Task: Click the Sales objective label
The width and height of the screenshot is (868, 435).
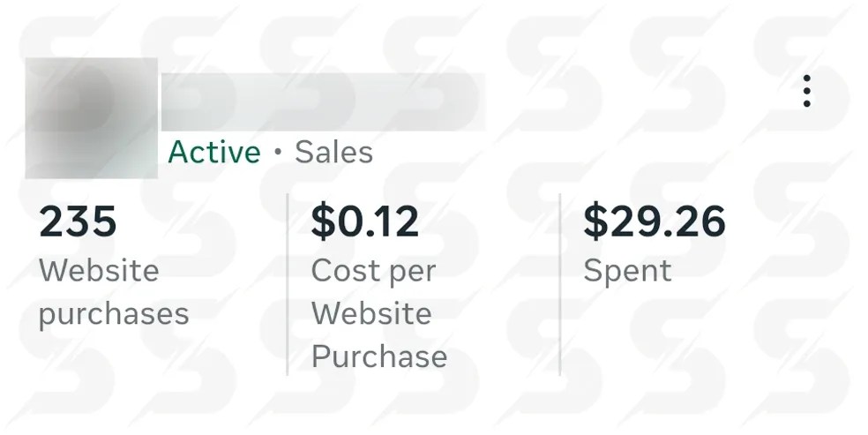Action: click(x=333, y=153)
